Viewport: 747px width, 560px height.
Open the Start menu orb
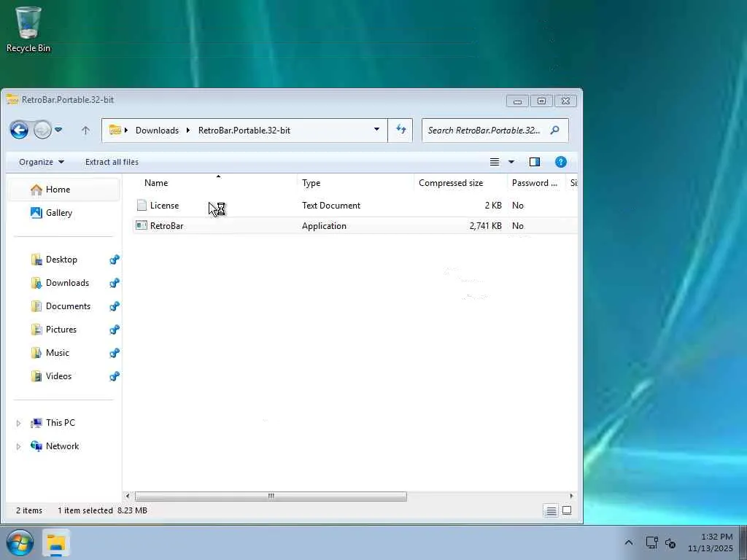click(x=20, y=542)
